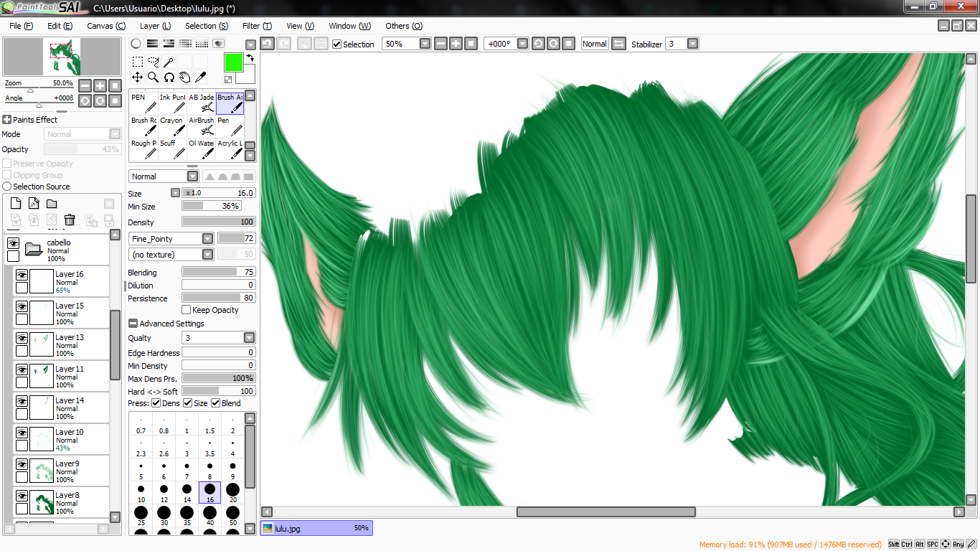Image resolution: width=980 pixels, height=551 pixels.
Task: Click the Undo arrow in the top toolbar
Action: click(x=267, y=44)
